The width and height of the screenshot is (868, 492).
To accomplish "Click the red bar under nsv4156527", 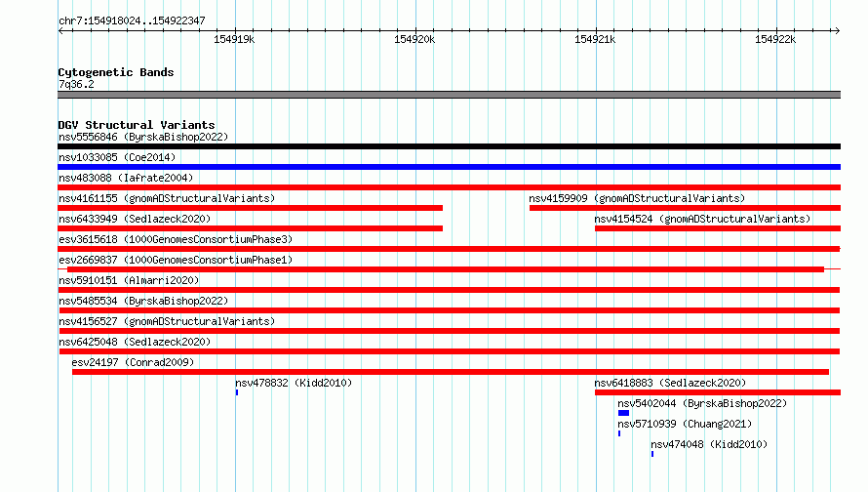I will (x=449, y=331).
